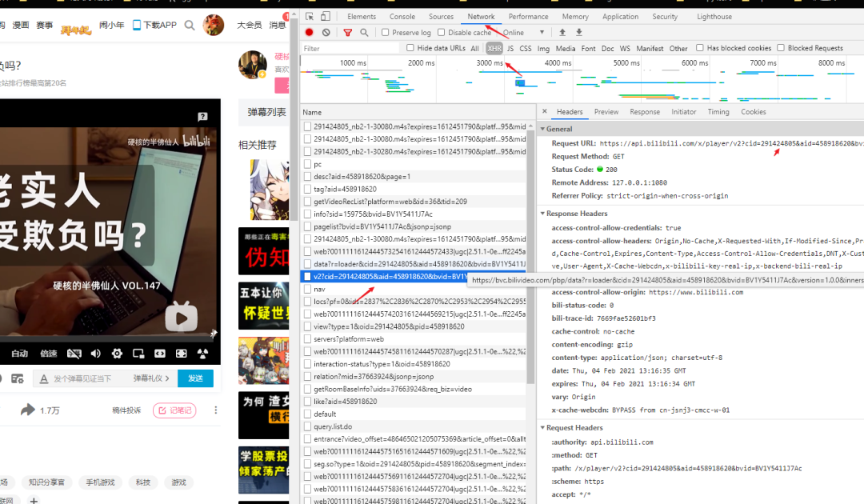Check Has blocked cookies
Image resolution: width=864 pixels, height=504 pixels.
coord(700,48)
